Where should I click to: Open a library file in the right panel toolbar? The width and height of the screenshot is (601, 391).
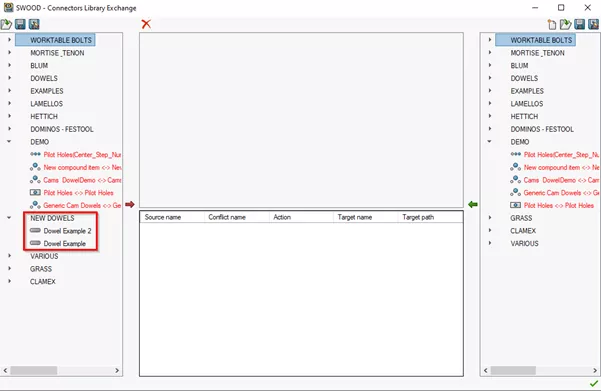coord(565,25)
